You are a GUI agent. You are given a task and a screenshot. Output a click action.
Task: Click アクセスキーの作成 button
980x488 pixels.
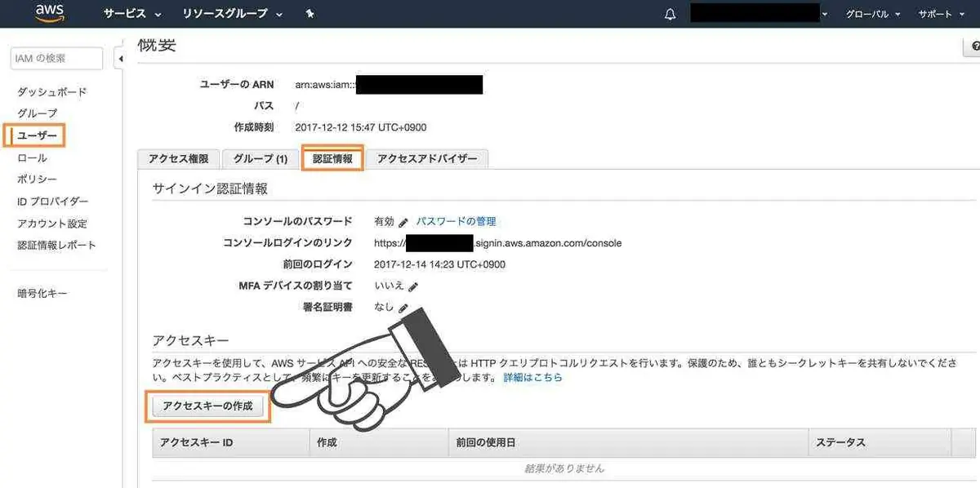click(207, 406)
